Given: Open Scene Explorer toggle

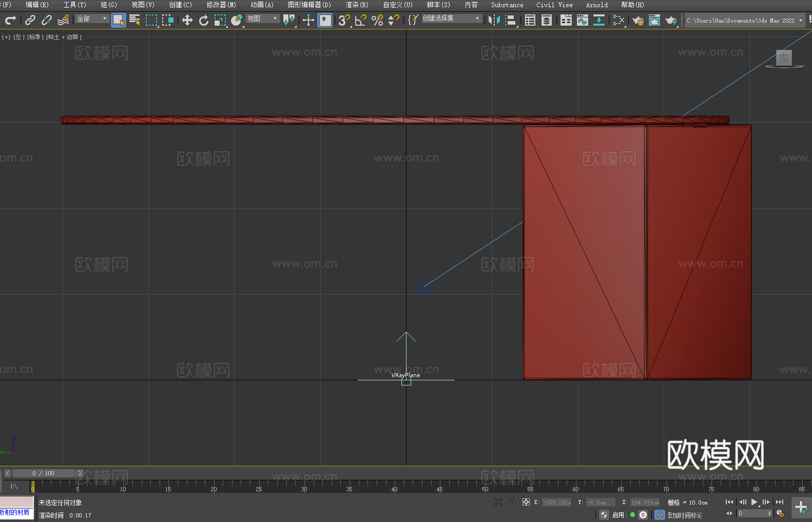Looking at the screenshot, I should [x=530, y=20].
